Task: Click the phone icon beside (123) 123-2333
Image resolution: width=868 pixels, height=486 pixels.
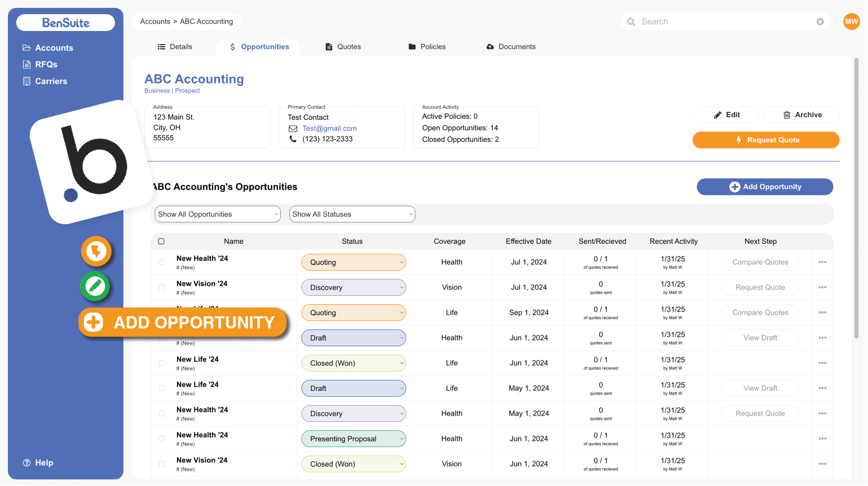Action: 293,139
